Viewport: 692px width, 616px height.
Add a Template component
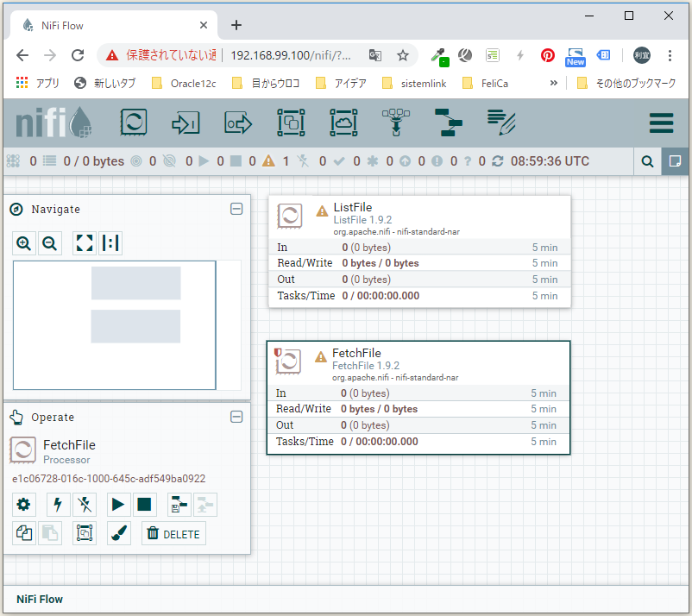coord(449,123)
